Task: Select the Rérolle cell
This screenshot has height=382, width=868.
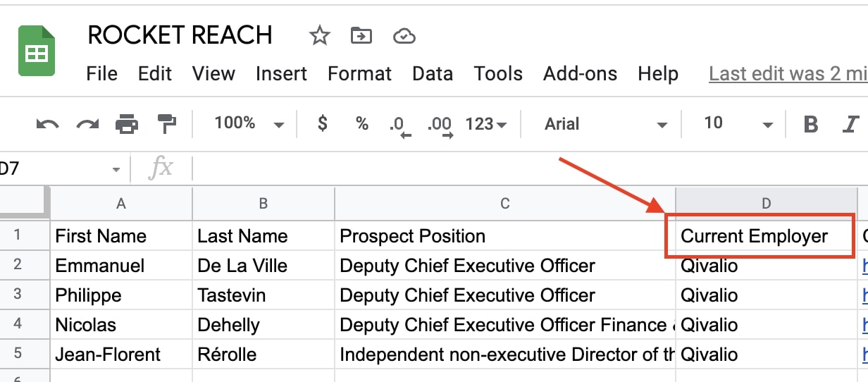Action: point(263,354)
